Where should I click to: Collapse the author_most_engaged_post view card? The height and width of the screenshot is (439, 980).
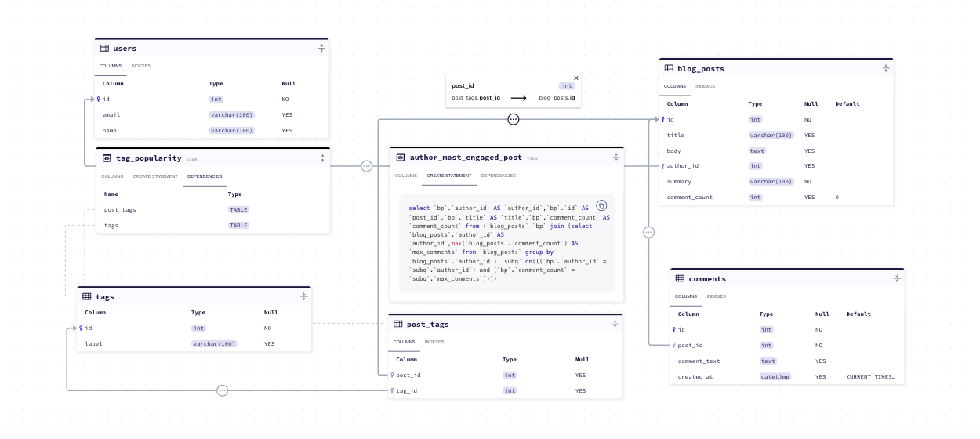[x=616, y=157]
